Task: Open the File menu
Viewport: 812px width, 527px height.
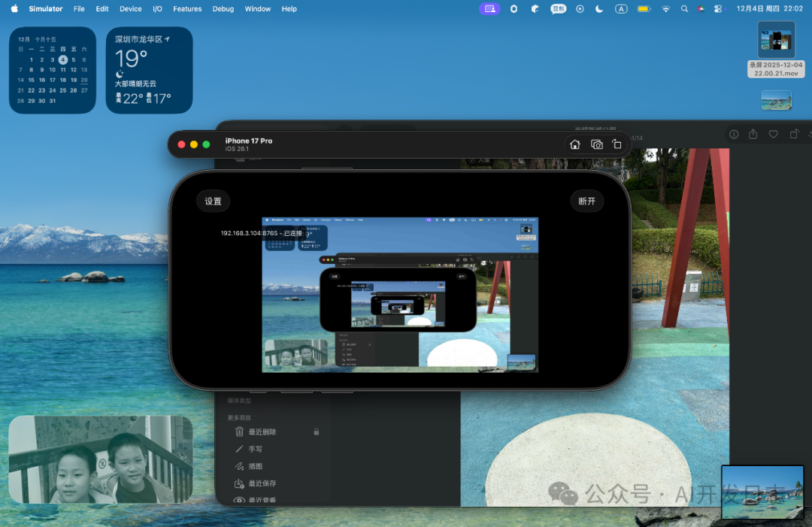Action: [x=79, y=9]
